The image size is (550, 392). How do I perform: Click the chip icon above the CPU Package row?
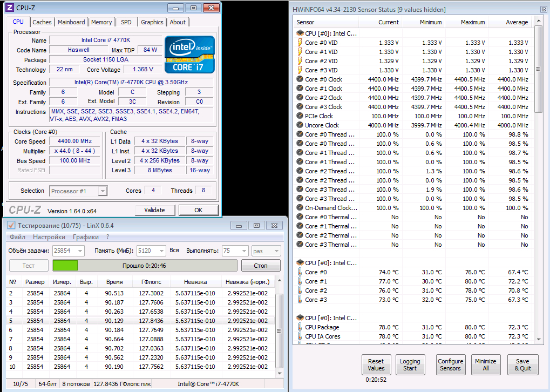coord(300,317)
